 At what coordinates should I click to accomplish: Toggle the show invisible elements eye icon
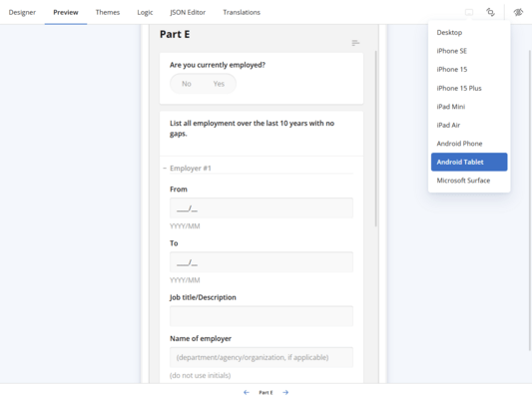(x=518, y=12)
